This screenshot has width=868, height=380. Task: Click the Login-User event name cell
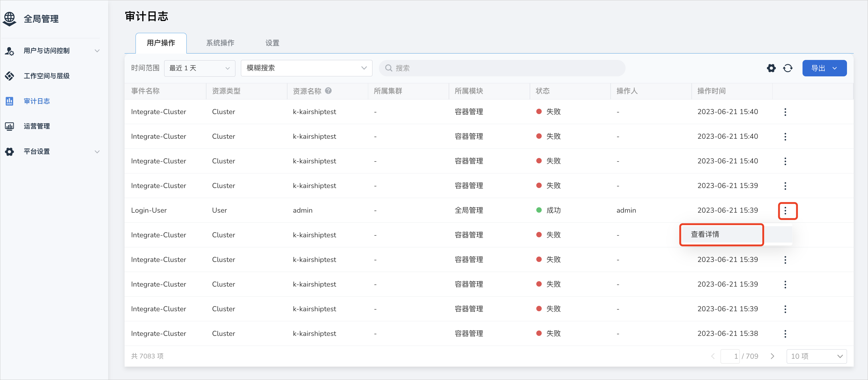pos(149,210)
